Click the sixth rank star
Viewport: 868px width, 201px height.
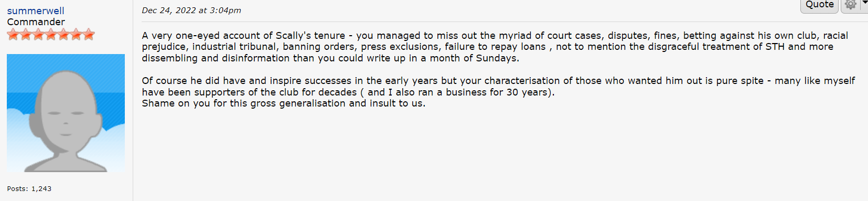(76, 35)
